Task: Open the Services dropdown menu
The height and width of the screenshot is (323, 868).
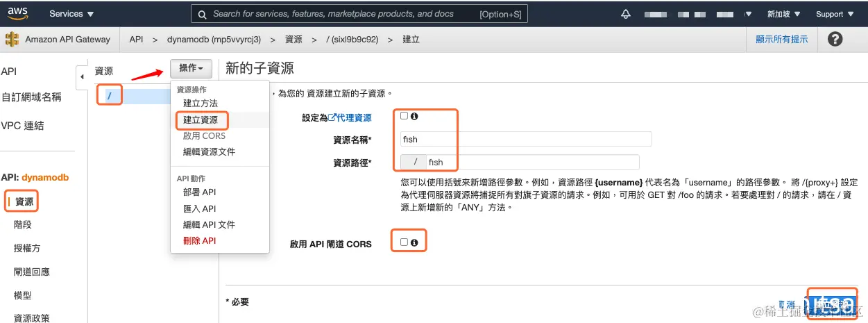Action: [72, 14]
